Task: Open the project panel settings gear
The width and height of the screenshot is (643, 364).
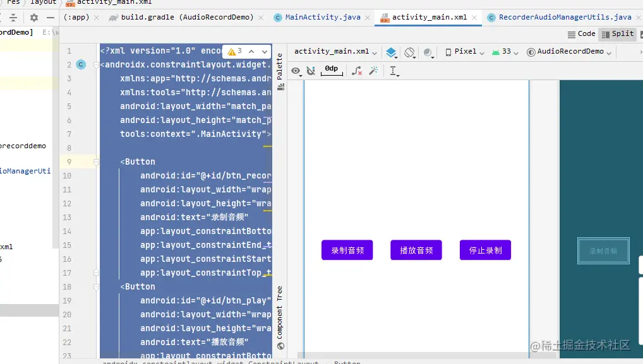Action: pyautogui.click(x=34, y=18)
